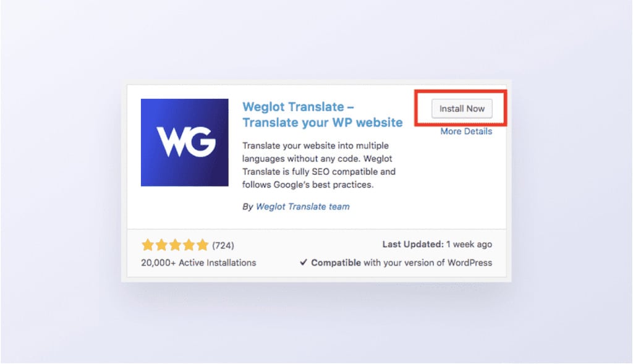
Task: Click the word By before author name
Action: [247, 207]
